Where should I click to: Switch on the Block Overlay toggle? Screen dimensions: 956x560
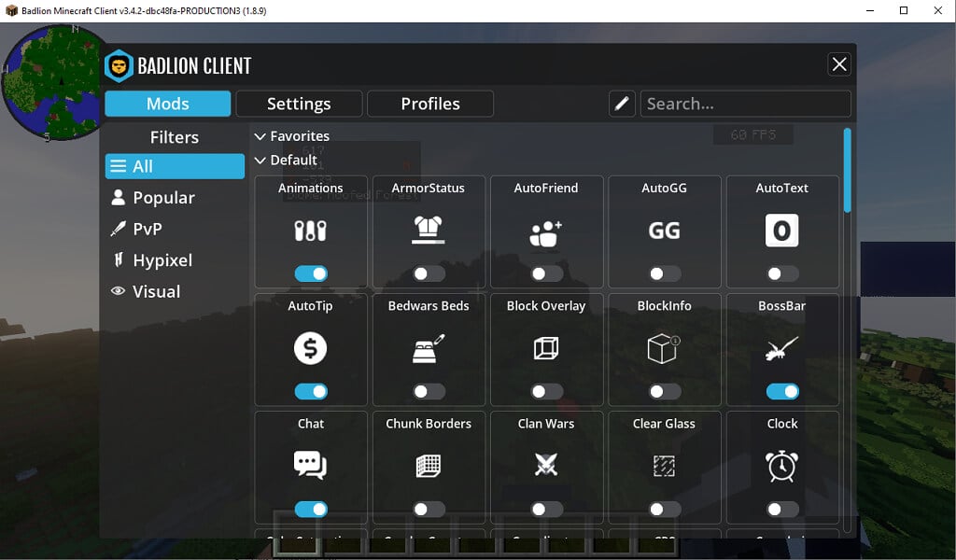tap(546, 391)
